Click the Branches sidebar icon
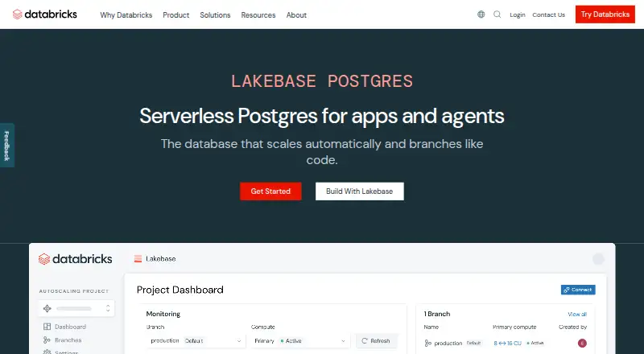The image size is (644, 354). pos(47,340)
